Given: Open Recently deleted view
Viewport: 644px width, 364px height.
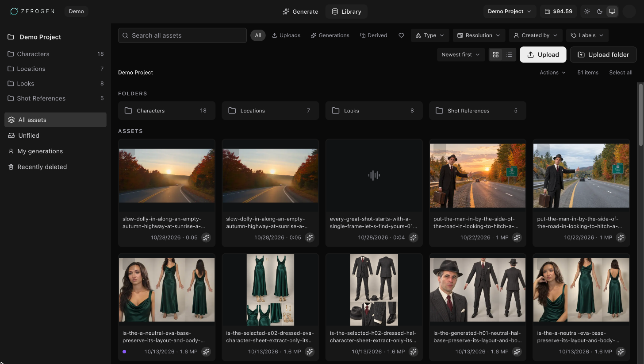Looking at the screenshot, I should 55,167.
